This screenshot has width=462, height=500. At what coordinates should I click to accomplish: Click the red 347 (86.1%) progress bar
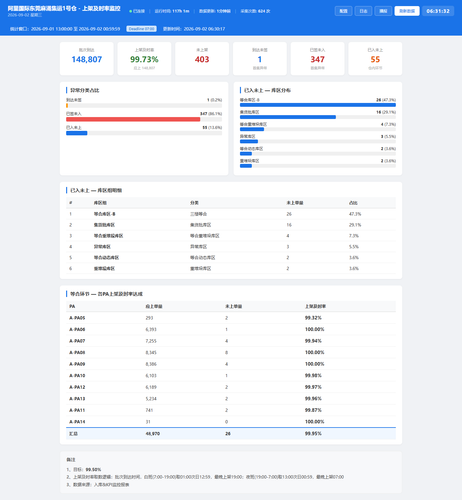[133, 119]
